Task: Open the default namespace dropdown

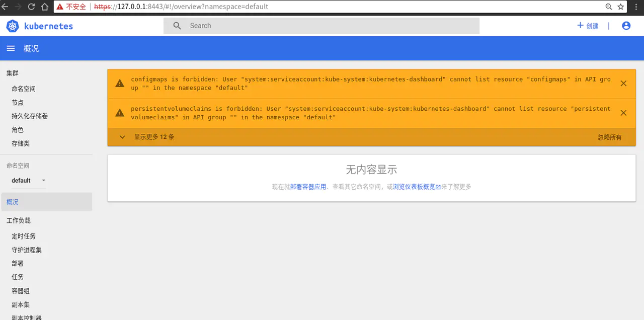Action: tap(29, 181)
